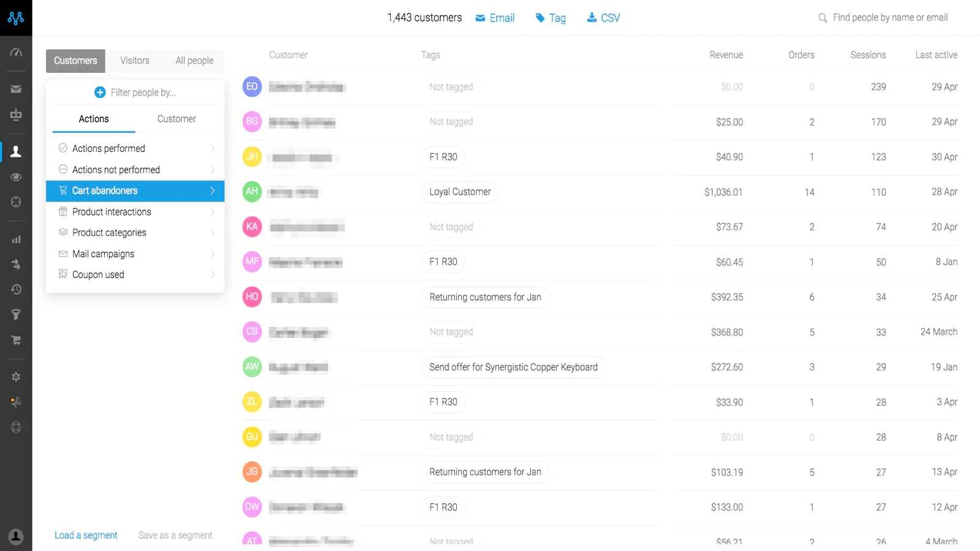Click F1 R30 tag in DW row
980x551 pixels.
tap(443, 507)
